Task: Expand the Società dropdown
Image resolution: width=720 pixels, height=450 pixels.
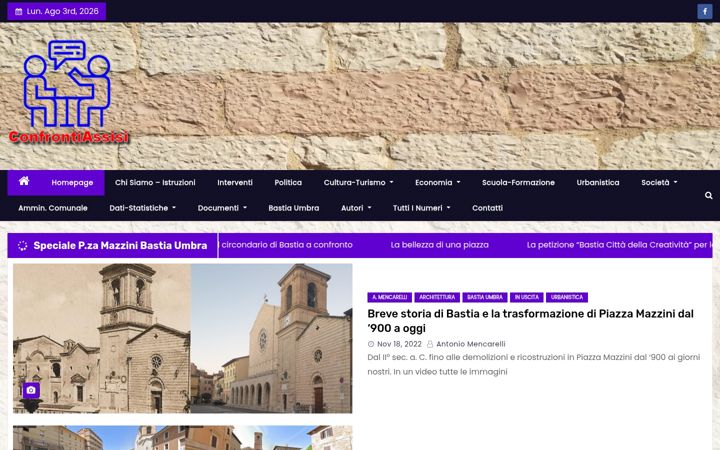Action: pyautogui.click(x=659, y=183)
